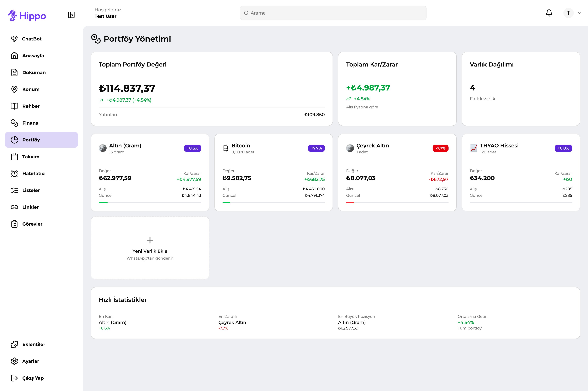
Task: Open the Eklentiler section
Action: click(33, 344)
